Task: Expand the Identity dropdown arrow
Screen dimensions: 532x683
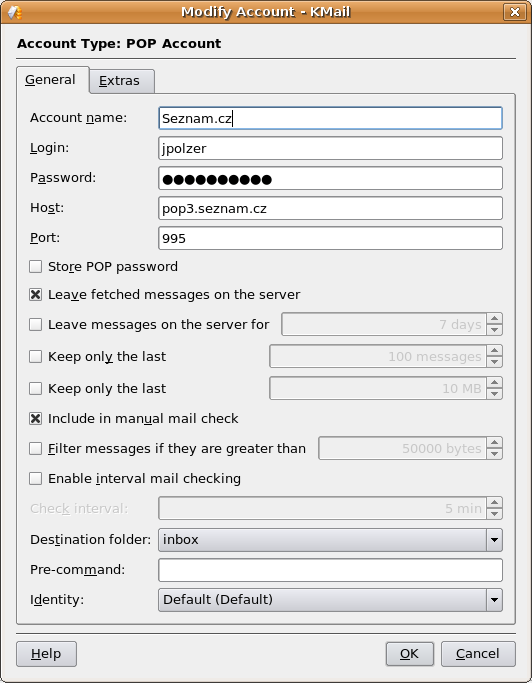Action: (x=494, y=600)
